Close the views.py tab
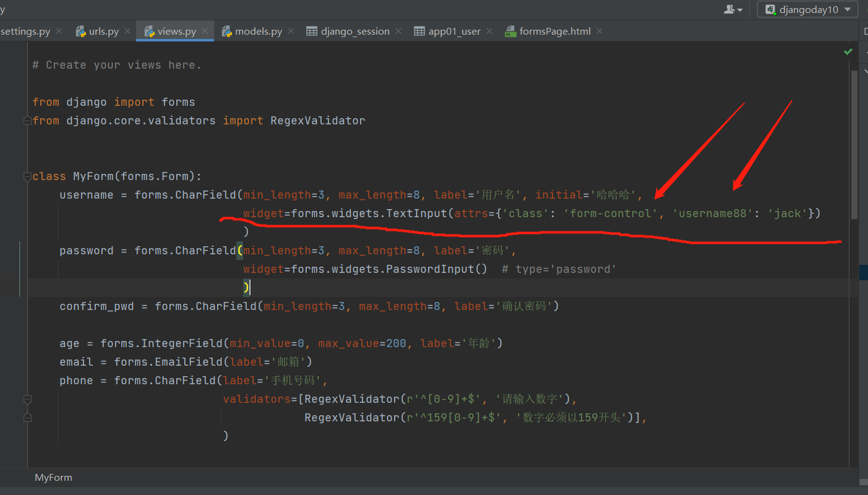868x495 pixels. [x=205, y=31]
